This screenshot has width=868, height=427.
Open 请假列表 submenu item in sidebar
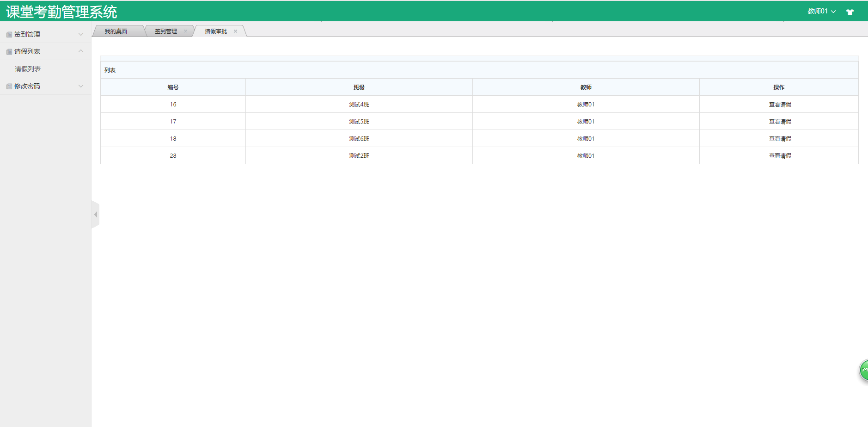point(28,69)
